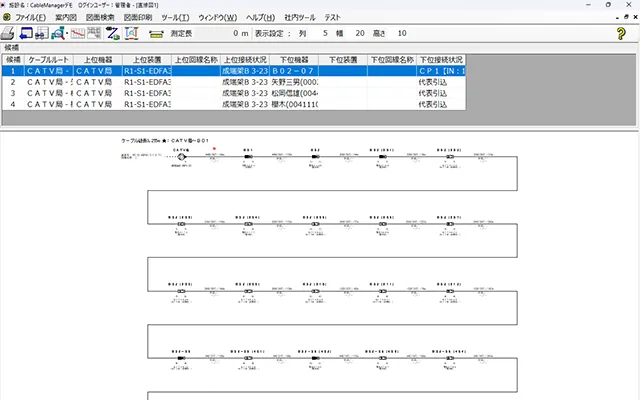Click the B02-07 cell in row 1
Screen dimensions: 640x400
pyautogui.click(x=293, y=71)
